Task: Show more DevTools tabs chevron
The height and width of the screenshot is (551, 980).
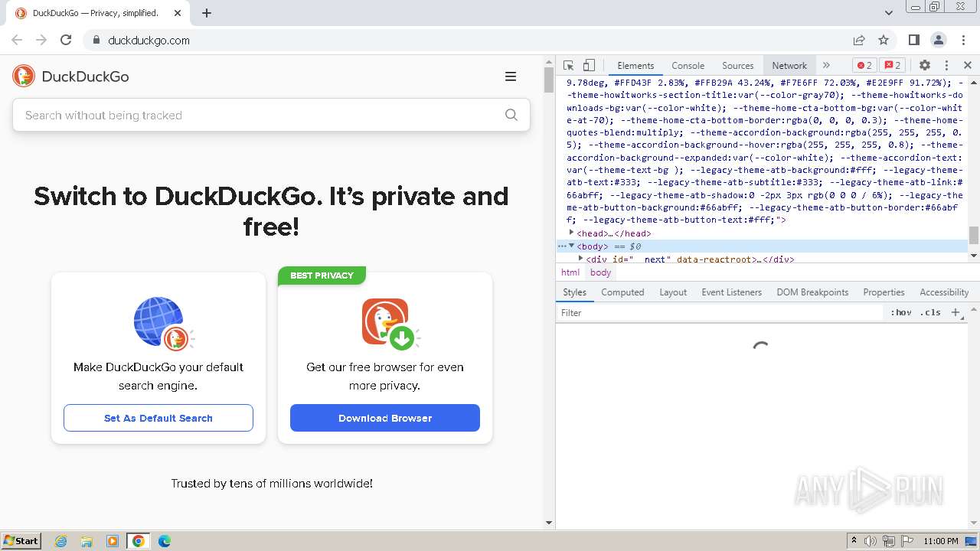Action: 826,65
